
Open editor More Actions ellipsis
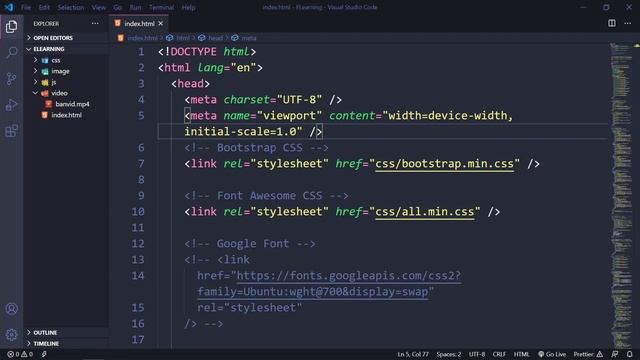627,23
